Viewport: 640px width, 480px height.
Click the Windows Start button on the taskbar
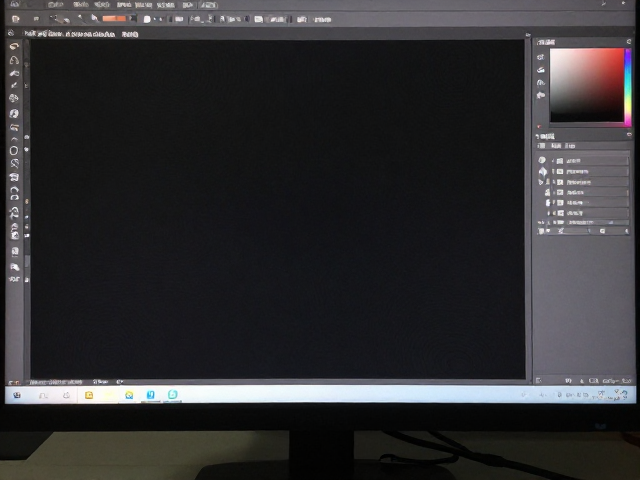tap(17, 395)
